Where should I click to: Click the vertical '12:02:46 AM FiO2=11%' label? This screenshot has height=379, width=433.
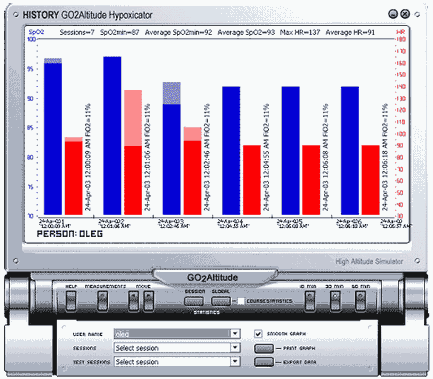pyautogui.click(x=207, y=157)
